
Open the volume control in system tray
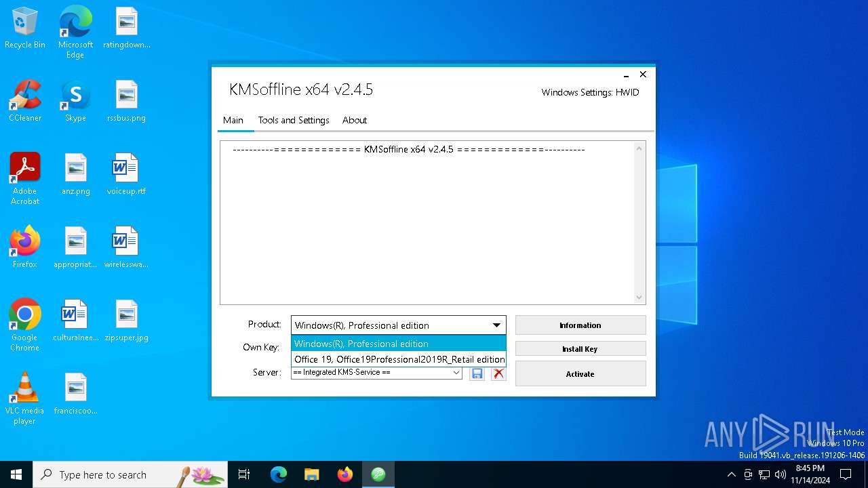tap(781, 474)
